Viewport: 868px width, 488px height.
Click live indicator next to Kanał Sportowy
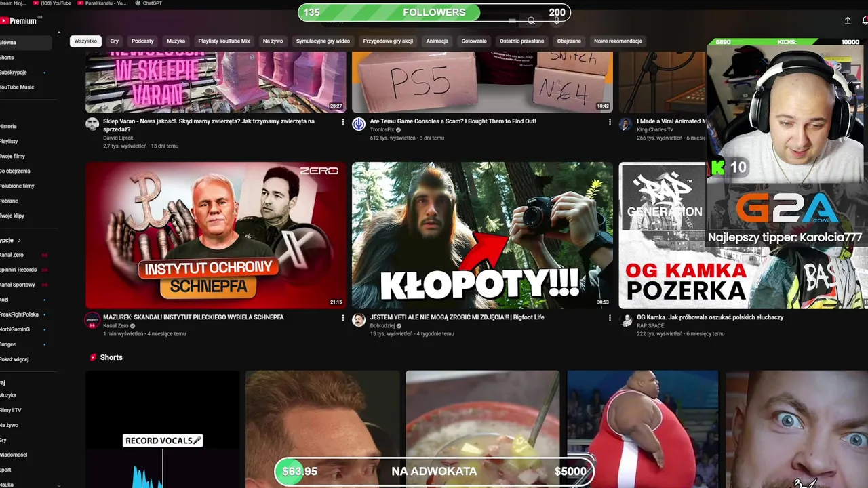pyautogui.click(x=45, y=285)
